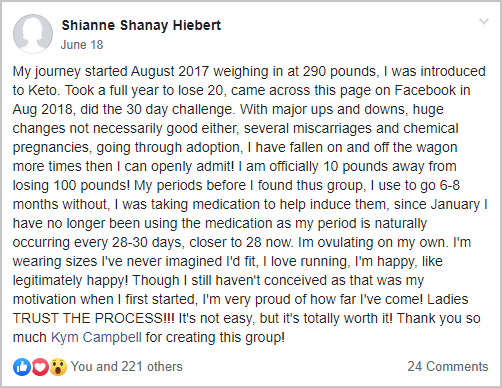
Task: Click the yellow Wow face reaction icon
Action: tap(58, 367)
